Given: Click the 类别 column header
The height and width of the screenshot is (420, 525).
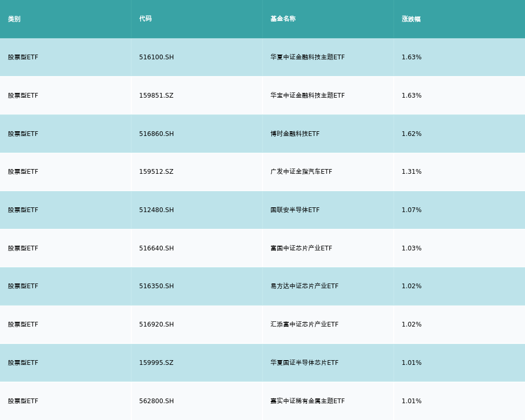Looking at the screenshot, I should coord(14,19).
